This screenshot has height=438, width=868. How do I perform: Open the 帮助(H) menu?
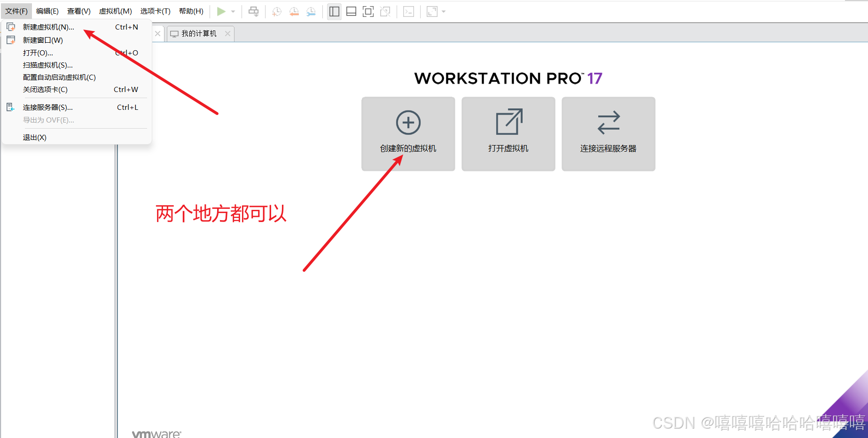(x=191, y=11)
